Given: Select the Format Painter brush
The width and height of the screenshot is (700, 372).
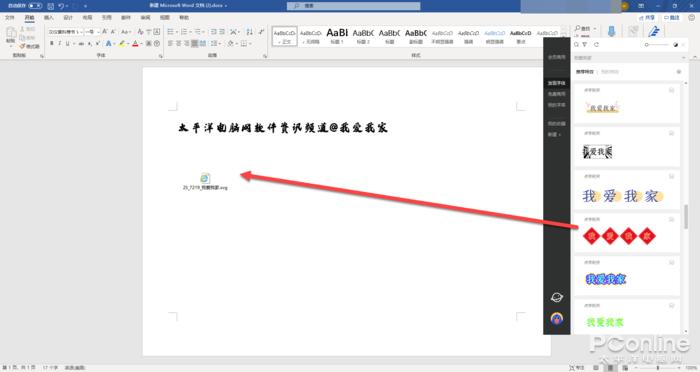Looking at the screenshot, I should tap(29, 46).
